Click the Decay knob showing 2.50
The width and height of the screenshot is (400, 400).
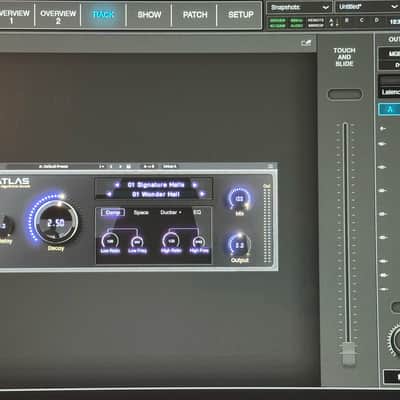[x=56, y=222]
